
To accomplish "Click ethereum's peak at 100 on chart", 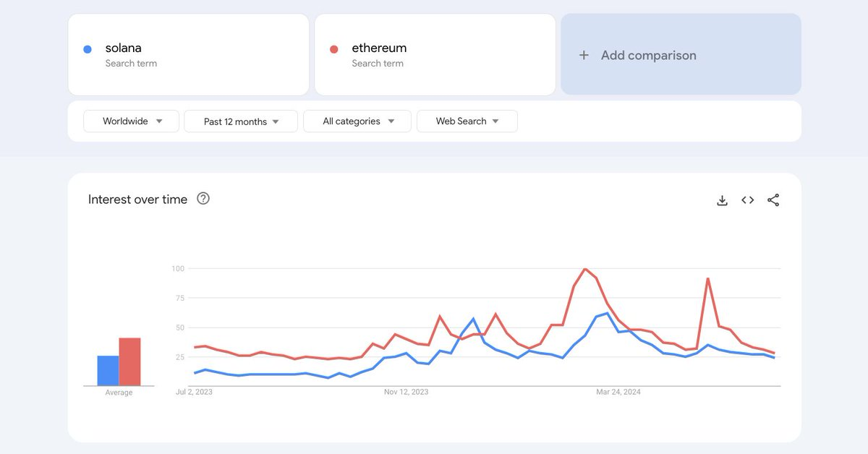I will click(x=584, y=269).
